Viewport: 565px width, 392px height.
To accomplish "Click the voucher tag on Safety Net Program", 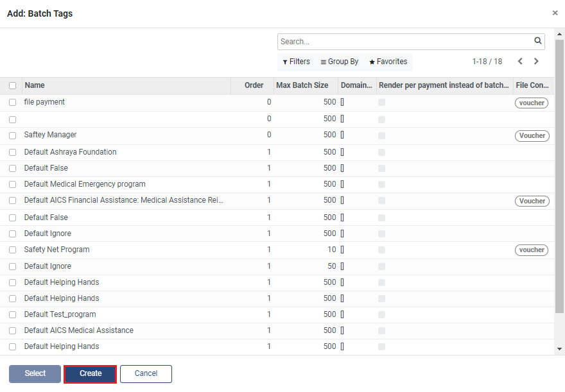I will point(532,250).
